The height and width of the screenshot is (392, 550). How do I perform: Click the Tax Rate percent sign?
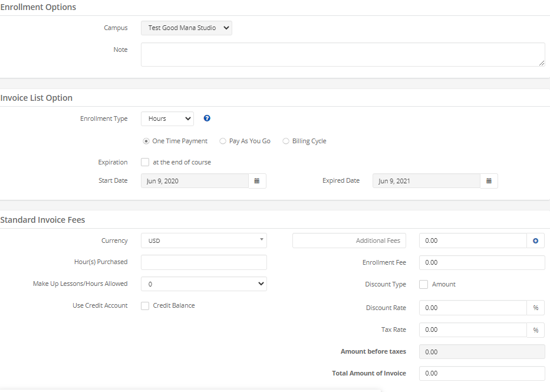536,330
